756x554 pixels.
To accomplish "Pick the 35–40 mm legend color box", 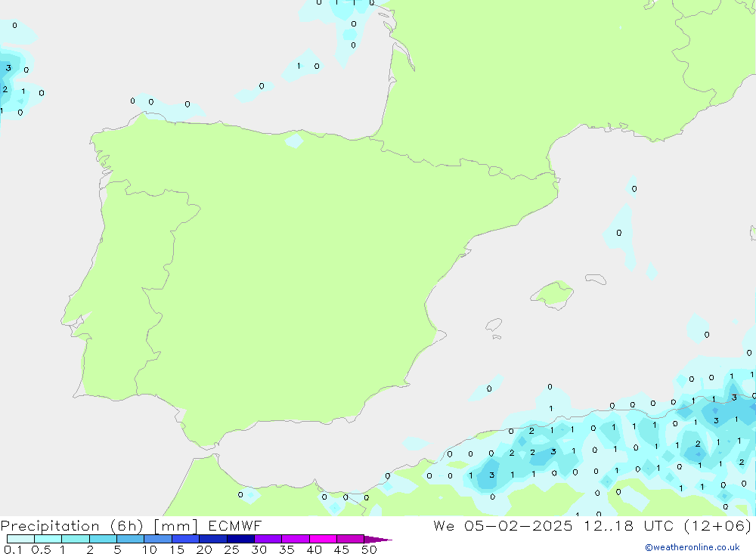I will (296, 539).
